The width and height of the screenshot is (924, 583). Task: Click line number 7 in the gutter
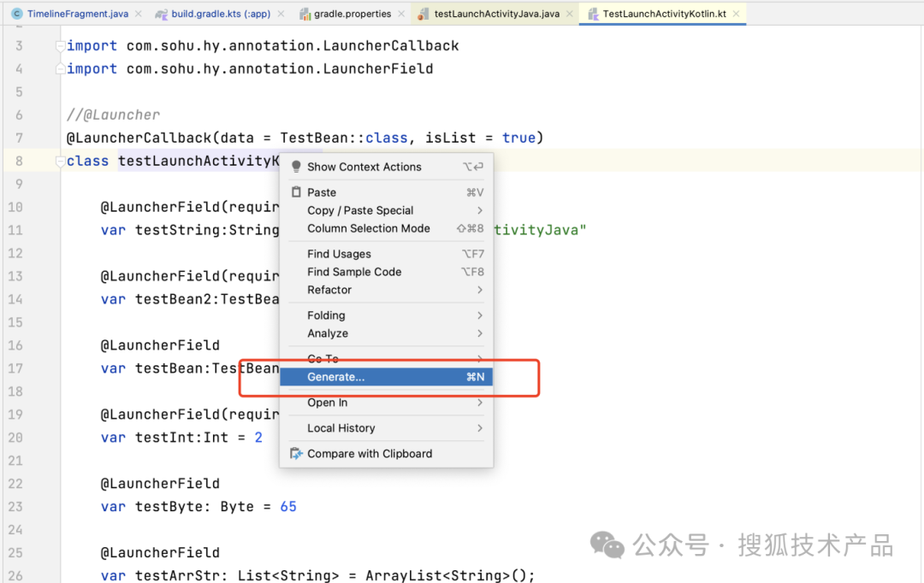tap(19, 138)
